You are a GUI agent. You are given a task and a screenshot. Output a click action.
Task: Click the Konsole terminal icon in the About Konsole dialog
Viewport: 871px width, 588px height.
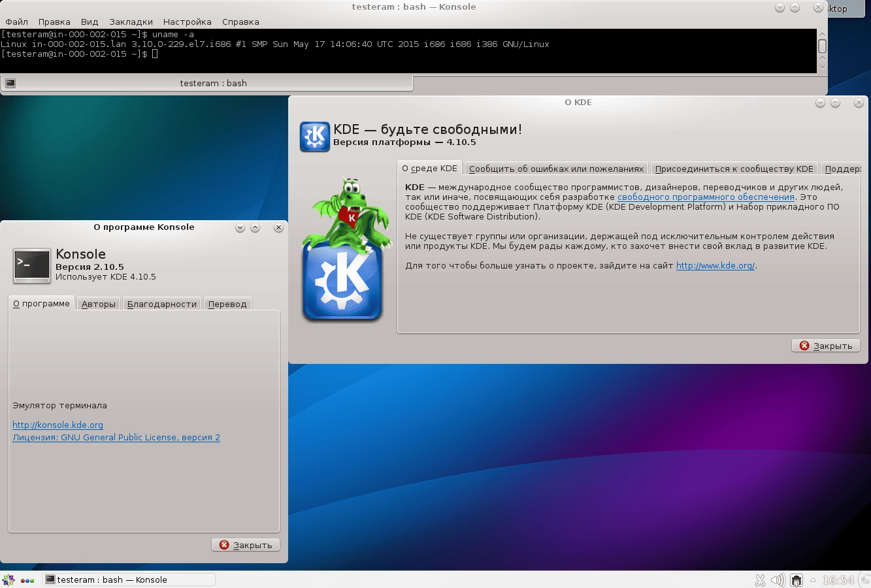(x=32, y=266)
